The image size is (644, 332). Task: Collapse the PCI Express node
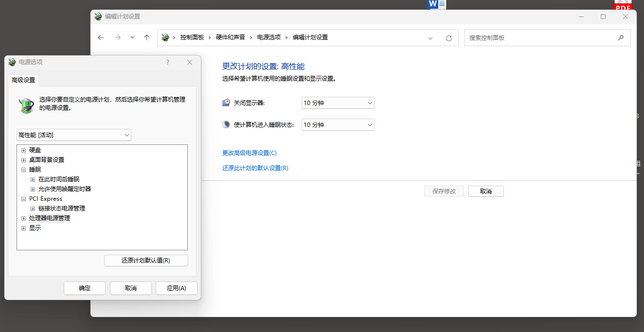click(23, 199)
